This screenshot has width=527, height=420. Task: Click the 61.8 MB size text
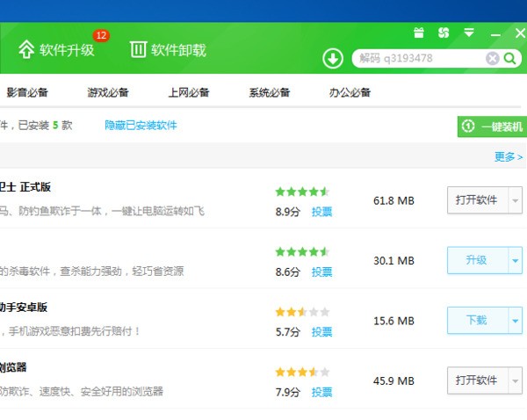(x=393, y=200)
